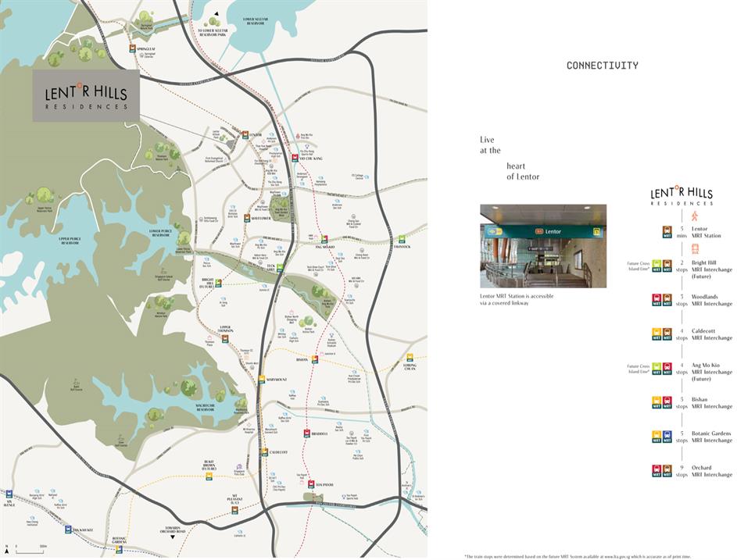
Task: Select the Ang Mo Kio MRT icon on map
Action: [x=324, y=239]
